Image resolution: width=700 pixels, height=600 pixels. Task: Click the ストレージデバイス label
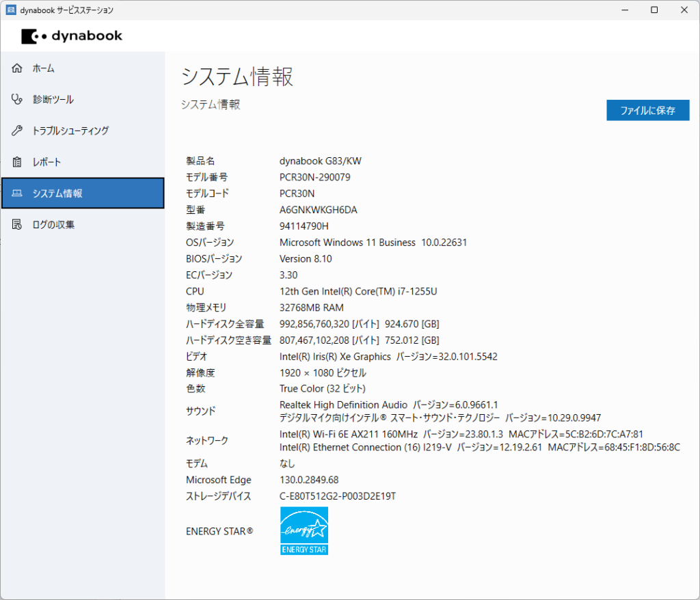[219, 496]
